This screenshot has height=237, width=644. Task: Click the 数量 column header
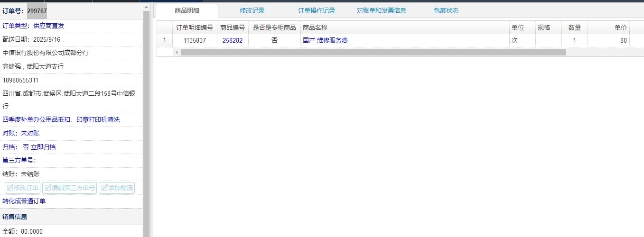click(574, 28)
